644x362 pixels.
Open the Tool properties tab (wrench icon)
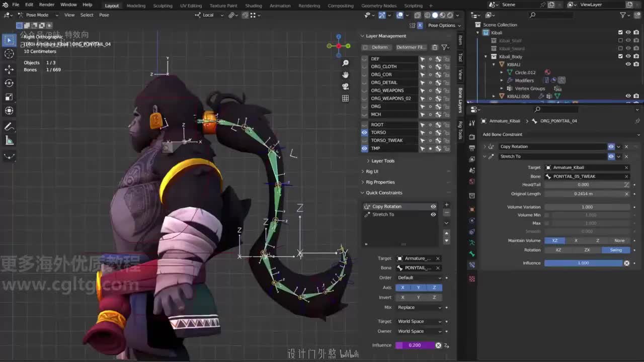pyautogui.click(x=471, y=123)
